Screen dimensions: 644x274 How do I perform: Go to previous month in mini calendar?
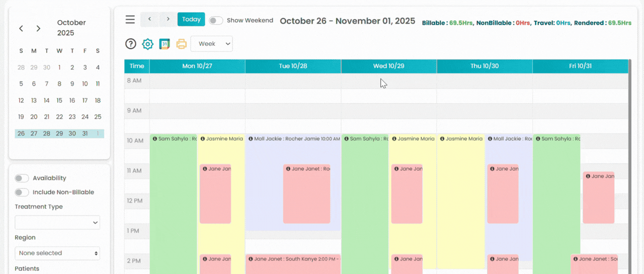tap(21, 29)
